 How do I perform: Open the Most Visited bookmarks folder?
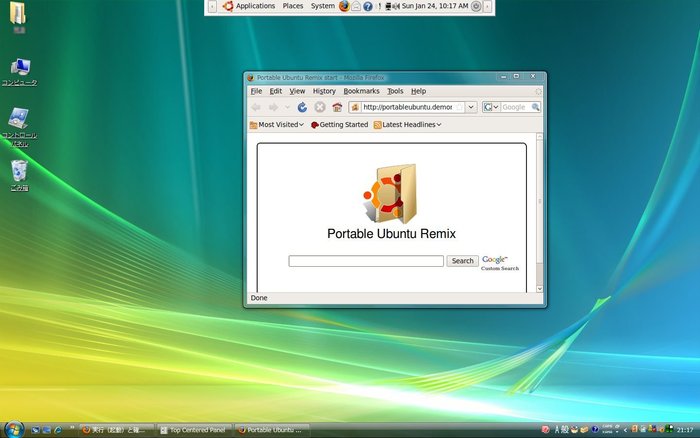coord(276,125)
